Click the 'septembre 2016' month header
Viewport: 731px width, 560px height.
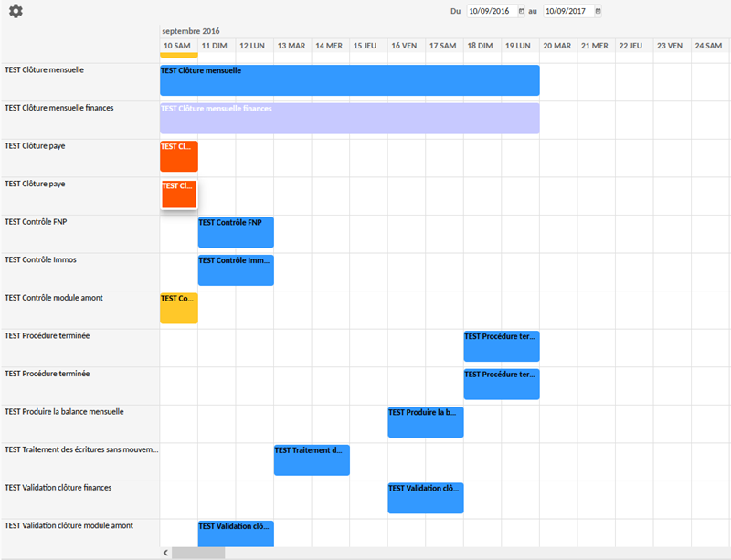point(191,31)
